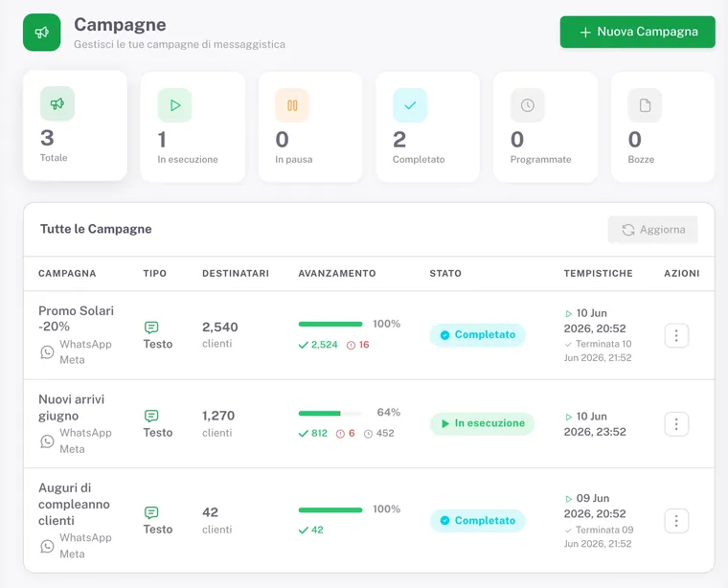This screenshot has width=728, height=588.
Task: Click the CAMPAGNA column header
Action: pos(67,273)
